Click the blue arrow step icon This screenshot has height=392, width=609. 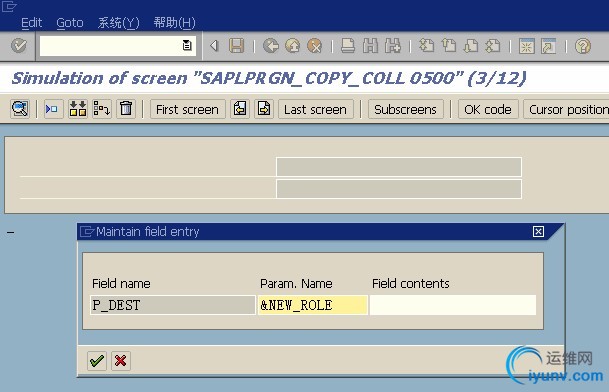[52, 109]
